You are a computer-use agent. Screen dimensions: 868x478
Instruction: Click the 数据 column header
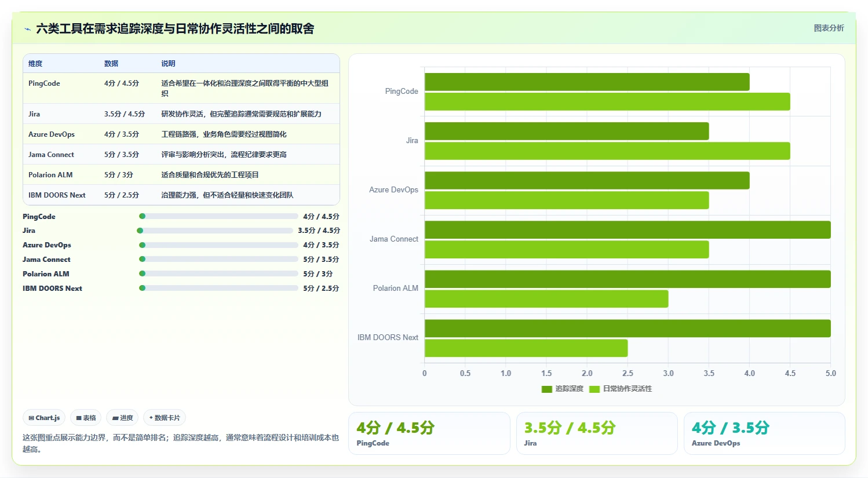click(x=111, y=64)
